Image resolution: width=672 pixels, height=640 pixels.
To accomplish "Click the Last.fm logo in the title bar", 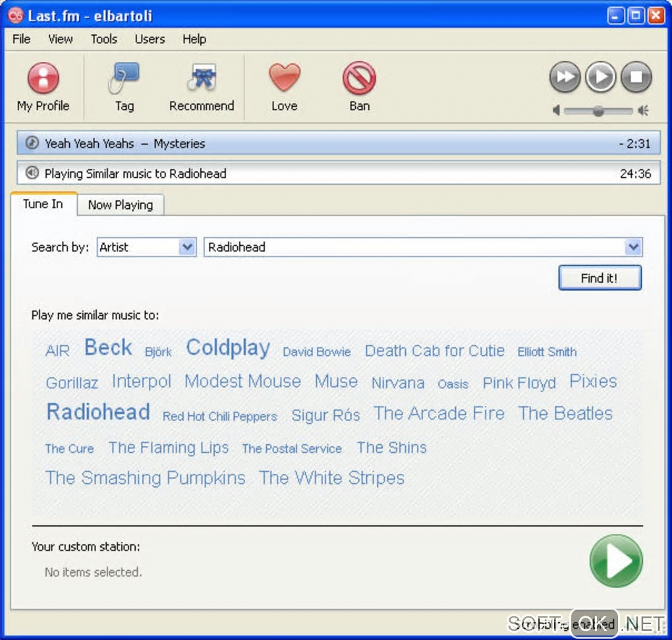I will (x=15, y=16).
